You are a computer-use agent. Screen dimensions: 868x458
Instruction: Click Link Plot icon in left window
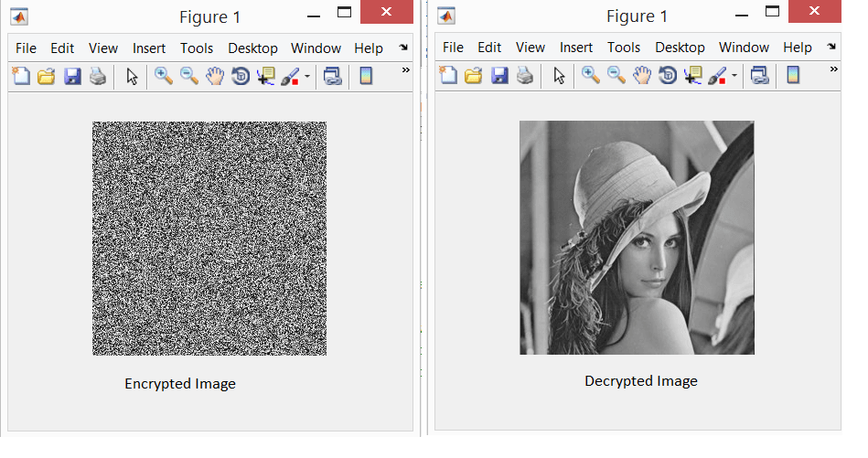pyautogui.click(x=332, y=76)
